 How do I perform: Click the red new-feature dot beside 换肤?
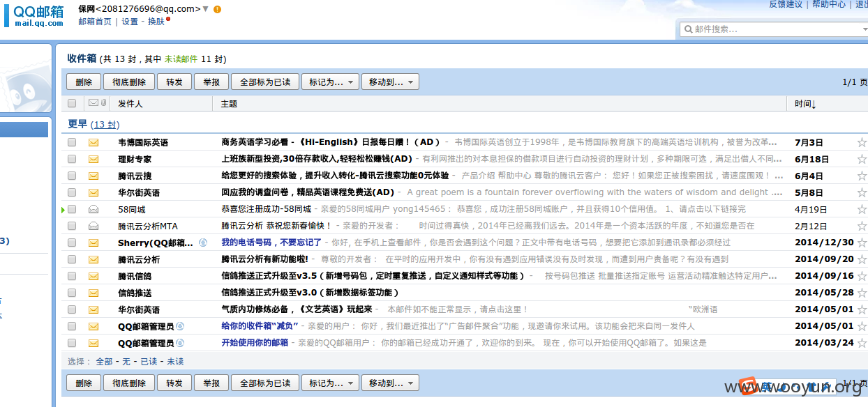[x=168, y=19]
